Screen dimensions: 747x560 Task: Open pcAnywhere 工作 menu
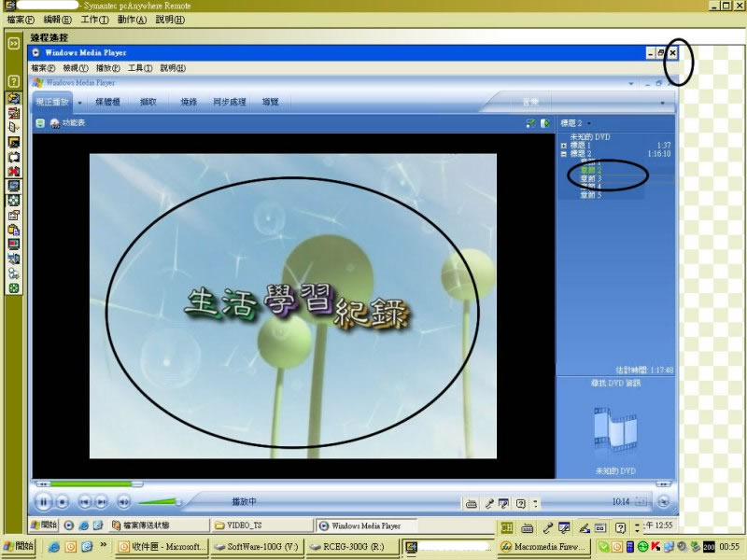pos(94,20)
